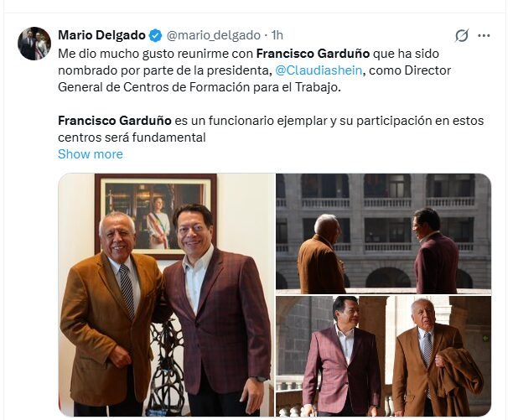Open the Mario Delgado display name

tap(101, 35)
